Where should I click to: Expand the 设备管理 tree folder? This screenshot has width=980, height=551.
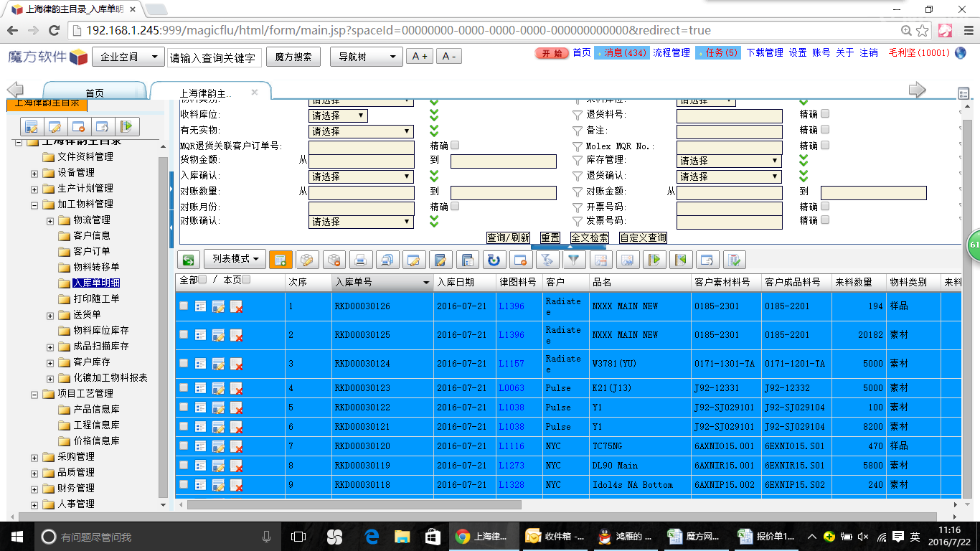tap(34, 173)
